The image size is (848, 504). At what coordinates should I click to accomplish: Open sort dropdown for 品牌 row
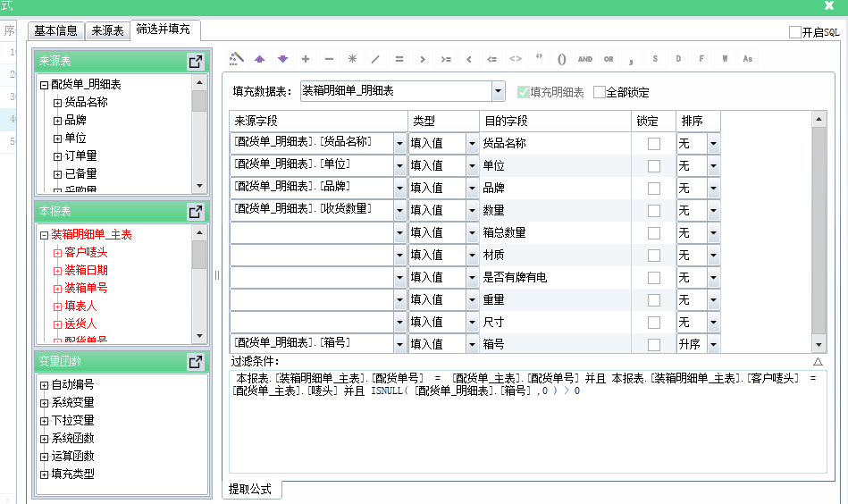point(713,189)
